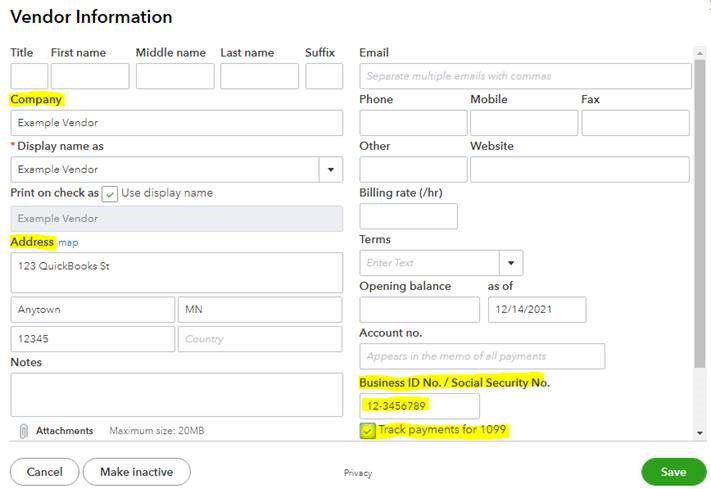This screenshot has width=711, height=489.
Task: Click the ZIP code field 12345
Action: (x=93, y=339)
